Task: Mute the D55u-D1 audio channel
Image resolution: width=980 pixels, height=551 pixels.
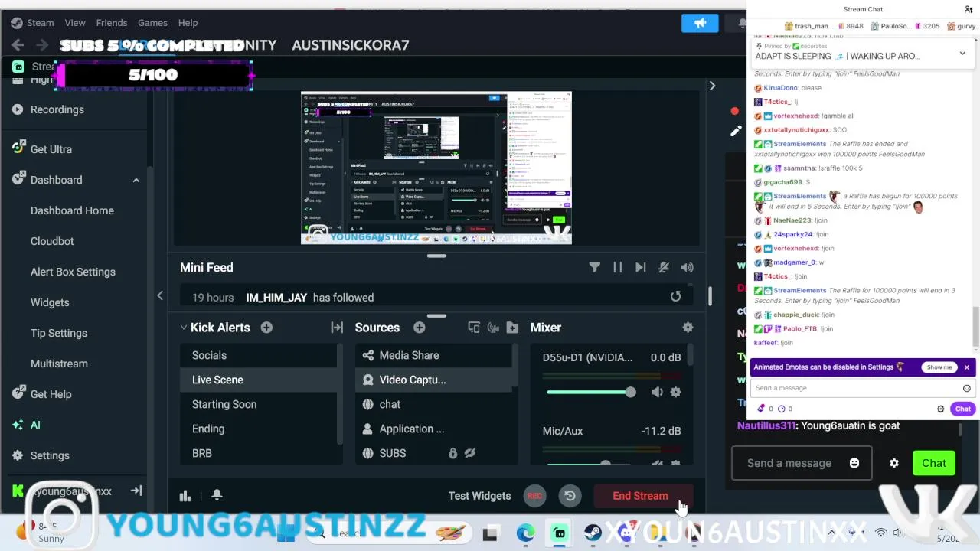Action: pyautogui.click(x=657, y=392)
